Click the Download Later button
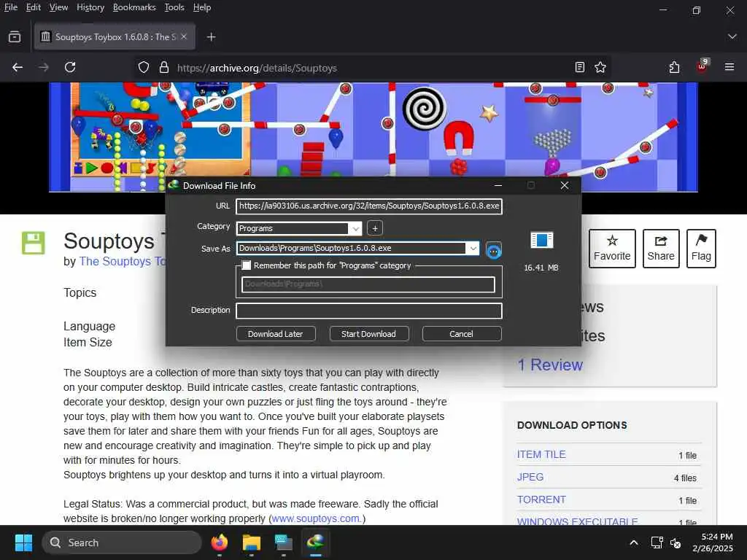This screenshot has height=560, width=747. click(276, 334)
